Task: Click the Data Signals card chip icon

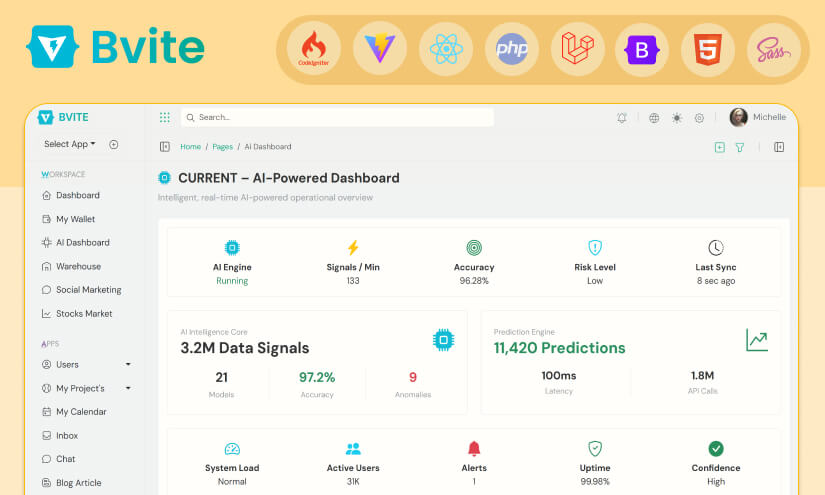Action: 444,340
